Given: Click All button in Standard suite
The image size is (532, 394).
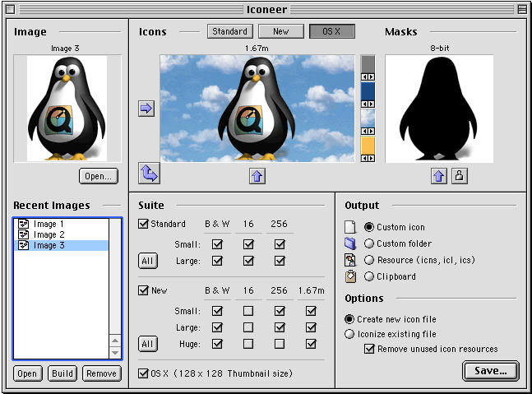Looking at the screenshot, I should (x=147, y=261).
